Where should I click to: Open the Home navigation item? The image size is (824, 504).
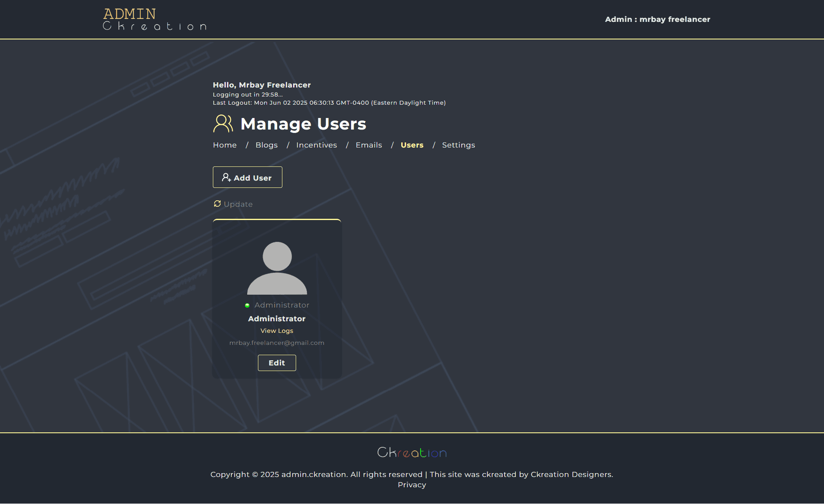[224, 145]
